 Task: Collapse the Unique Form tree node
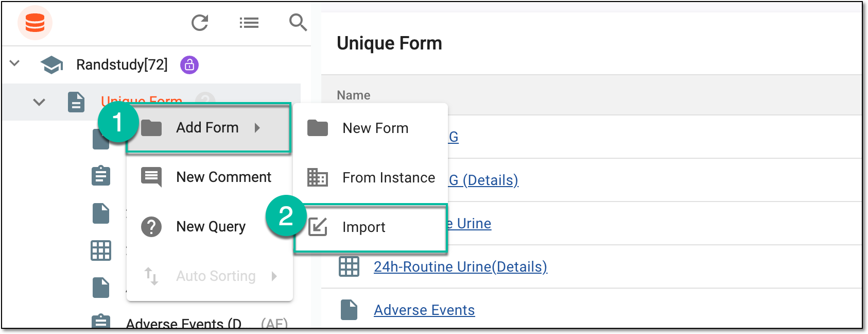(39, 102)
